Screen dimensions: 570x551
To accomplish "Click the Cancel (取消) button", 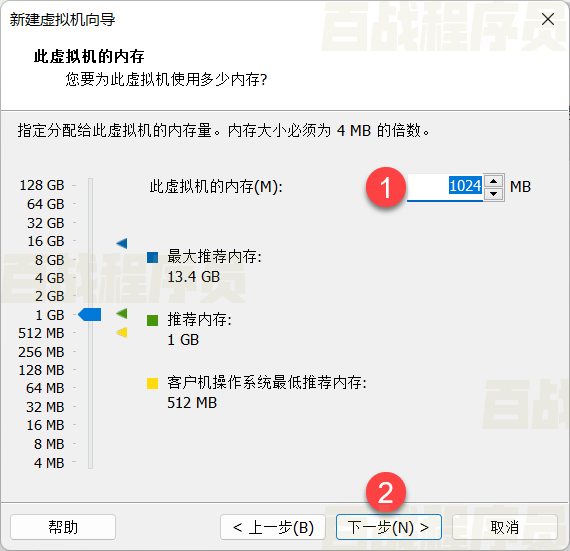I will click(505, 527).
